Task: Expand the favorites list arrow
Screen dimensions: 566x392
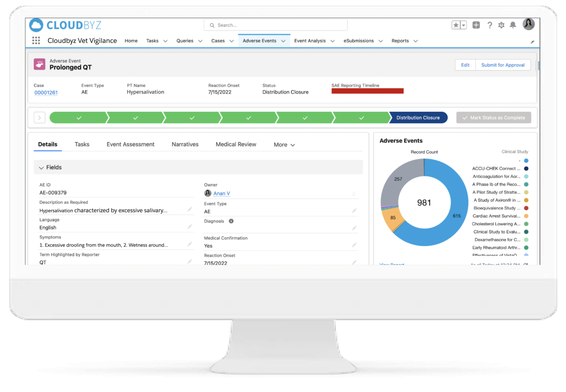Action: pos(464,25)
